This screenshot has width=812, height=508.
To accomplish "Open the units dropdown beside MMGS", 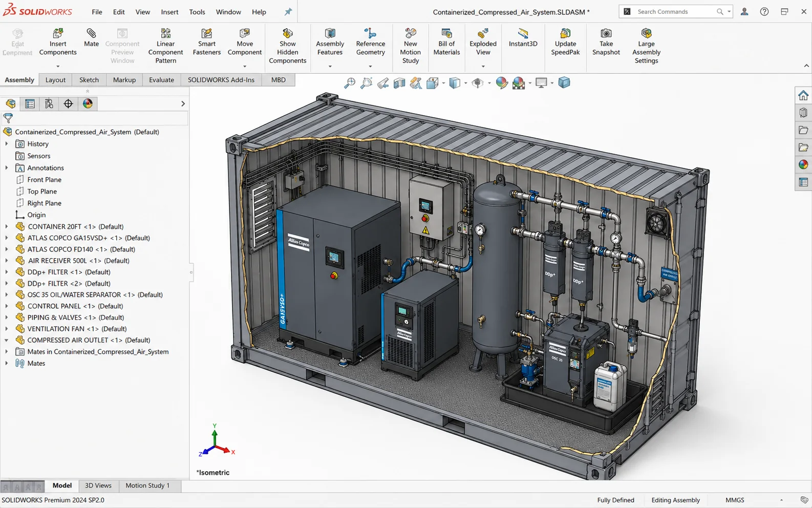I will tap(781, 500).
